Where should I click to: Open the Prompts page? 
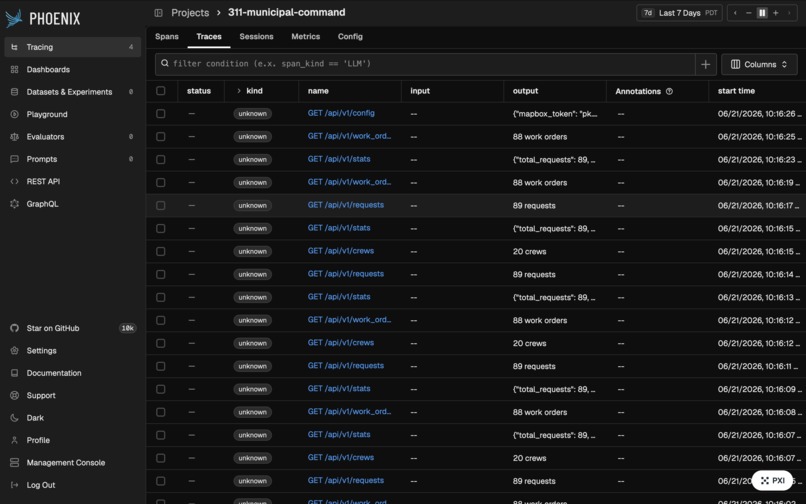tap(72, 159)
